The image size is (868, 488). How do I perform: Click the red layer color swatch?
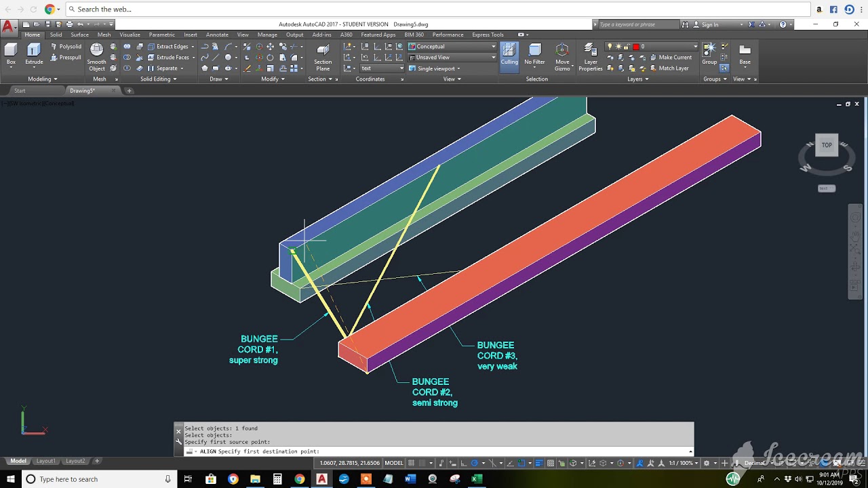pos(636,47)
